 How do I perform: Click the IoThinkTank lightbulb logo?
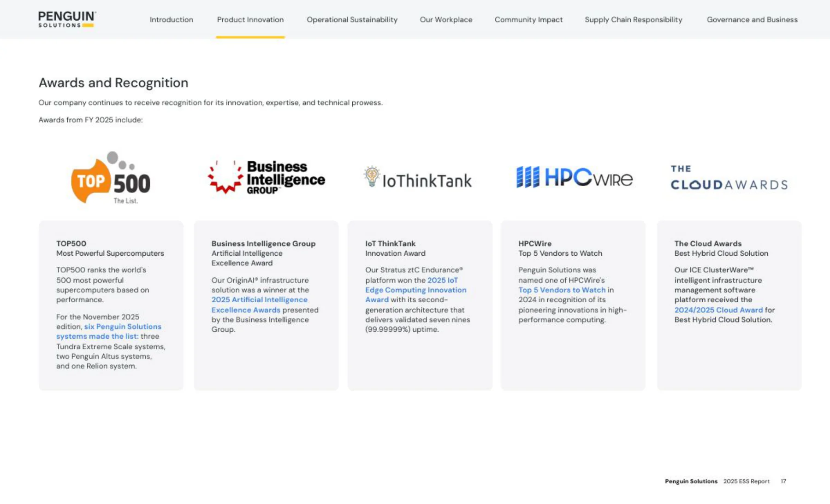pyautogui.click(x=418, y=178)
